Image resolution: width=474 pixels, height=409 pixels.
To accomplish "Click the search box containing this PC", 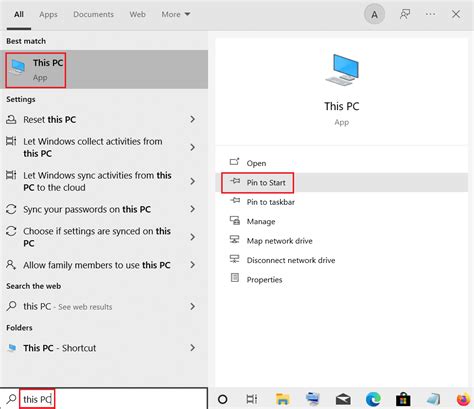I will point(104,399).
